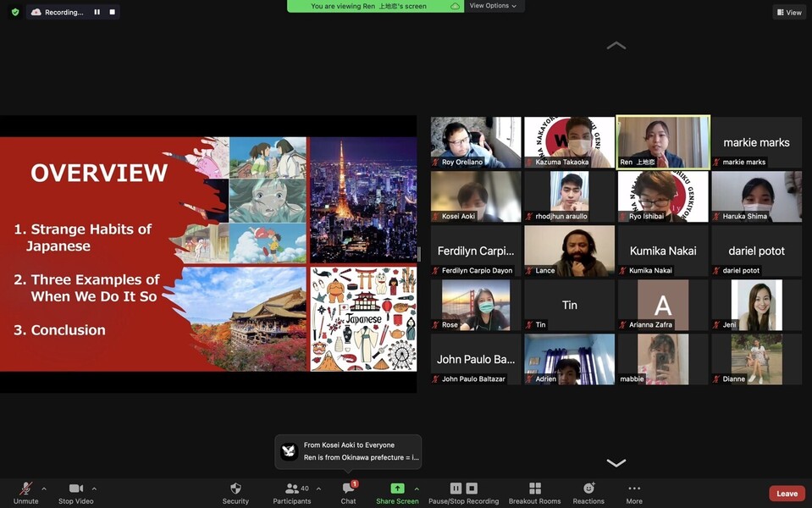Open the Security shield menu
Viewport: 812px width, 508px height.
[235, 493]
